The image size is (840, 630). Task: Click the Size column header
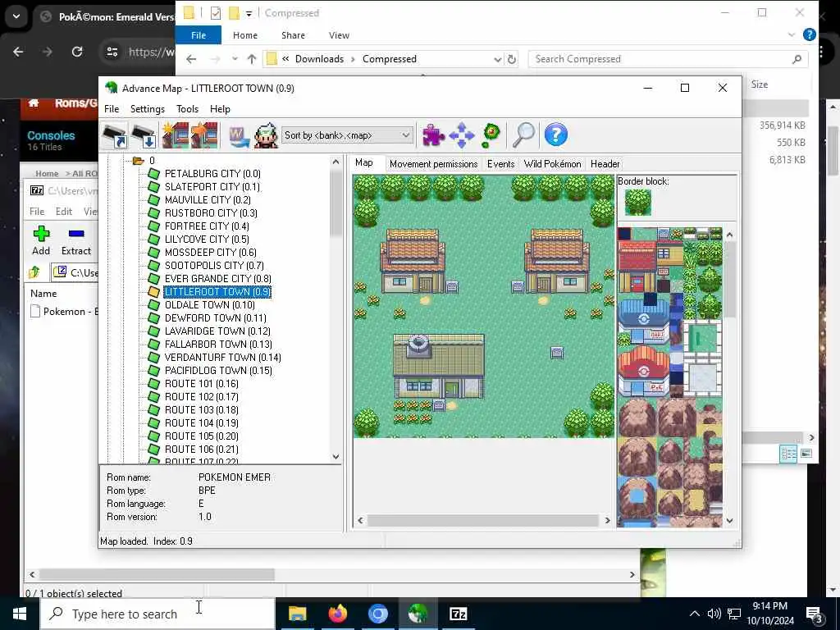759,84
